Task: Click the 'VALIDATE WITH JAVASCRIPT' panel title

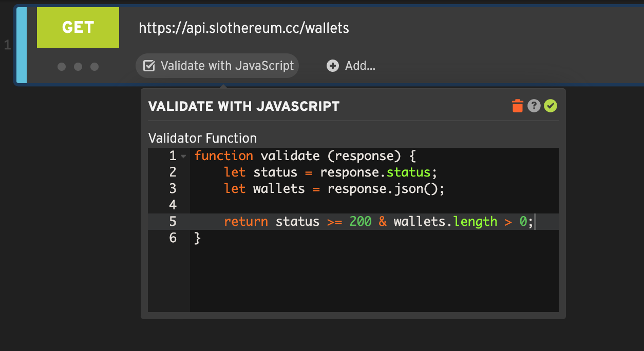Action: [x=244, y=106]
